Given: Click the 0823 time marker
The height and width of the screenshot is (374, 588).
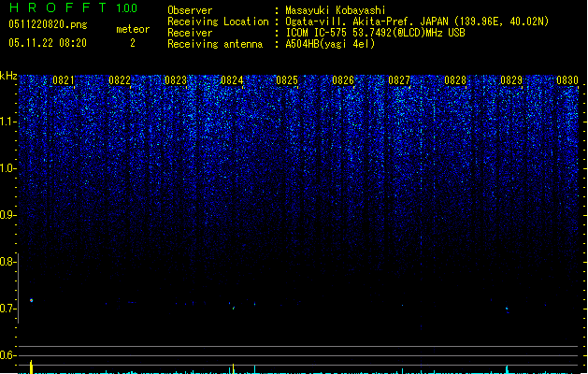Looking at the screenshot, I should [x=176, y=80].
